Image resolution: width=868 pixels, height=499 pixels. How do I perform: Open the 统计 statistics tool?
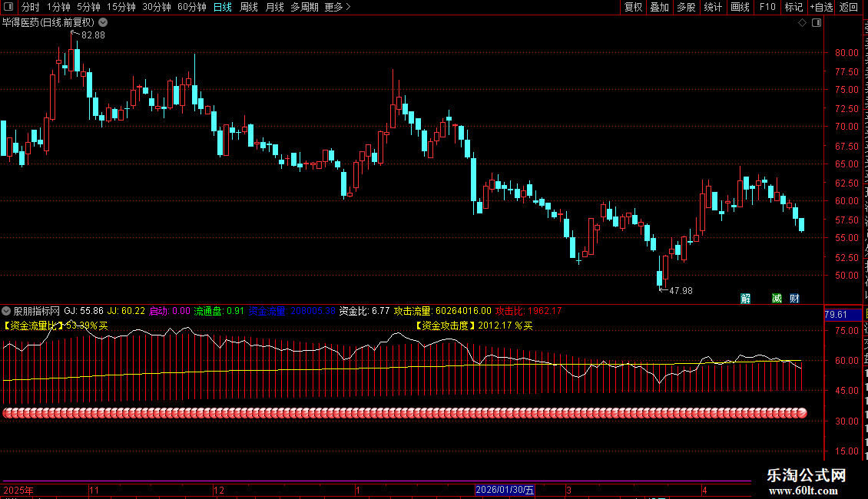(x=712, y=7)
